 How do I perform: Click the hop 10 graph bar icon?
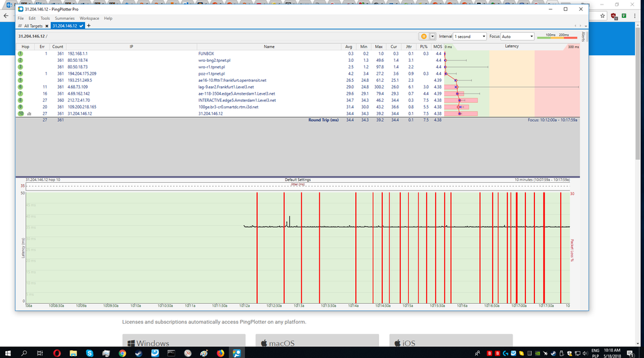coord(29,114)
